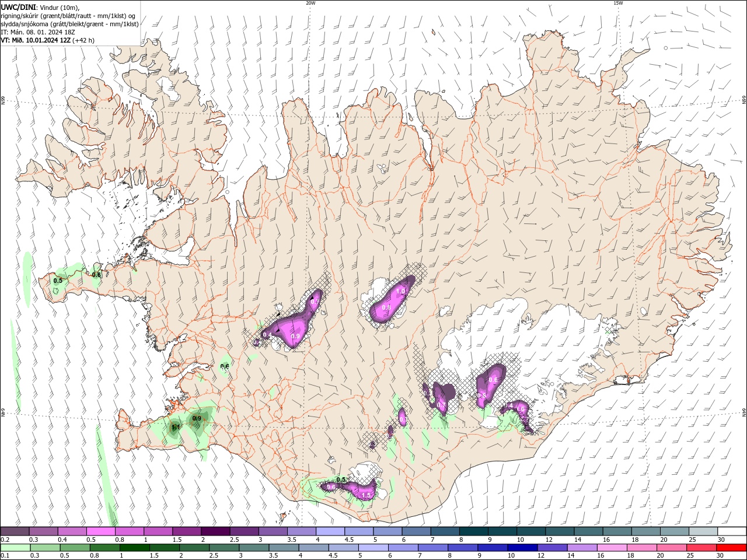Click the '1.0' snowfall value on map
Viewport: 747px width, 560px height.
tap(400, 291)
